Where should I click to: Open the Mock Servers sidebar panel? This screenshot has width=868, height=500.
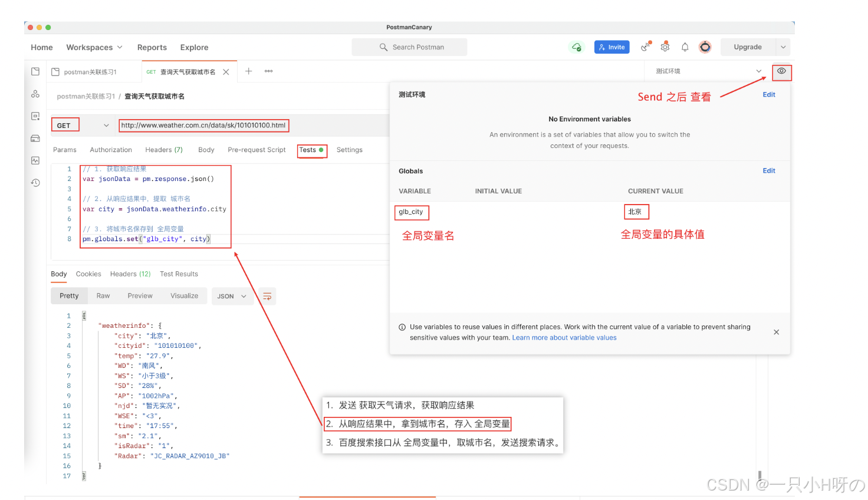[35, 139]
